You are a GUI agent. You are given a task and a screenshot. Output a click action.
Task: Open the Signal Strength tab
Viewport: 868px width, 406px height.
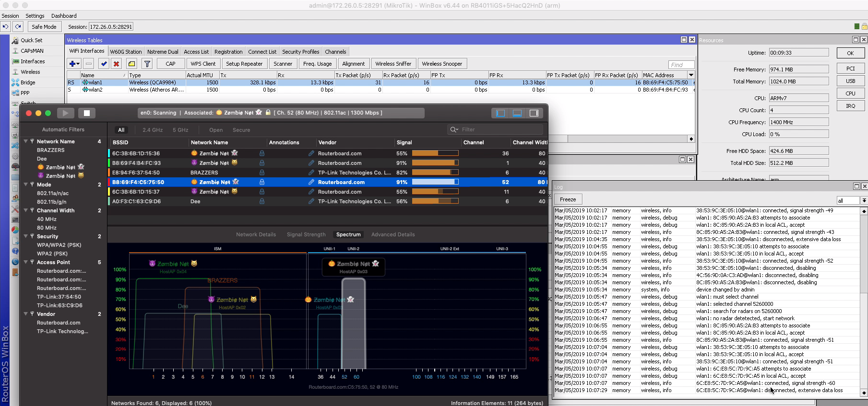pos(306,234)
